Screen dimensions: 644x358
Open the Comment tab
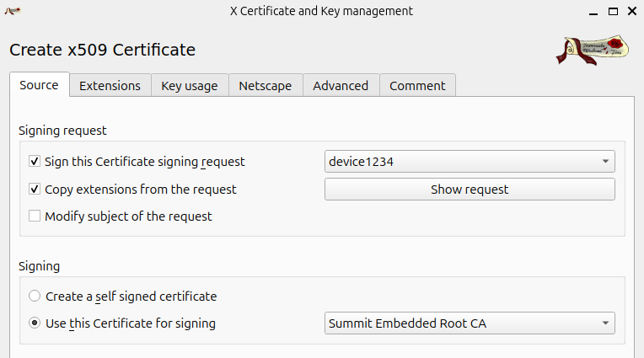pyautogui.click(x=417, y=86)
